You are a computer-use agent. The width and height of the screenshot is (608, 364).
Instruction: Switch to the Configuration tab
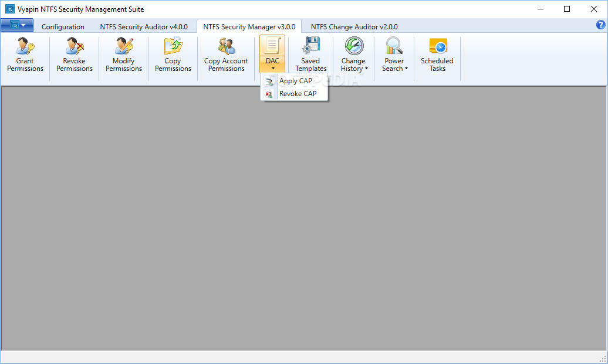pyautogui.click(x=63, y=27)
